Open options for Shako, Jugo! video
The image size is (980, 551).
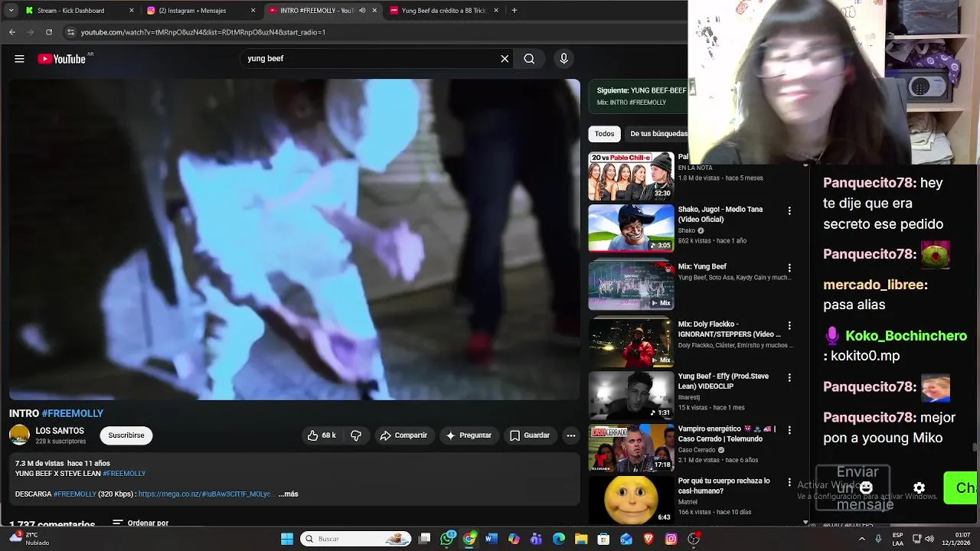coord(789,210)
